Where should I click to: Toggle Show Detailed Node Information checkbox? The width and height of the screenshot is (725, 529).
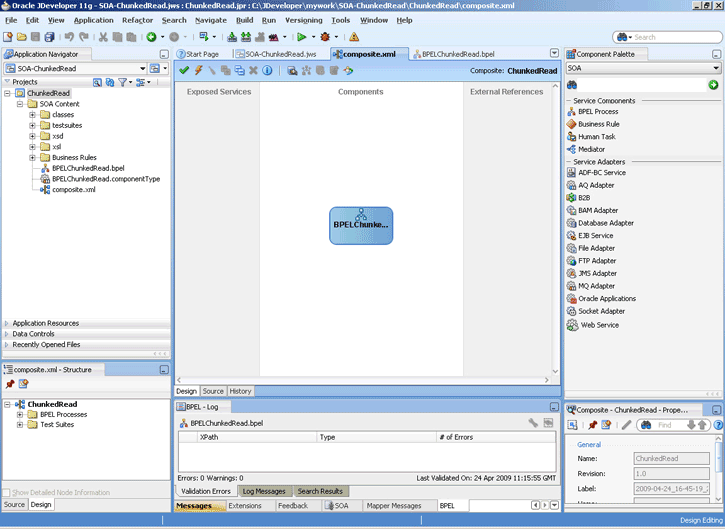pyautogui.click(x=8, y=493)
